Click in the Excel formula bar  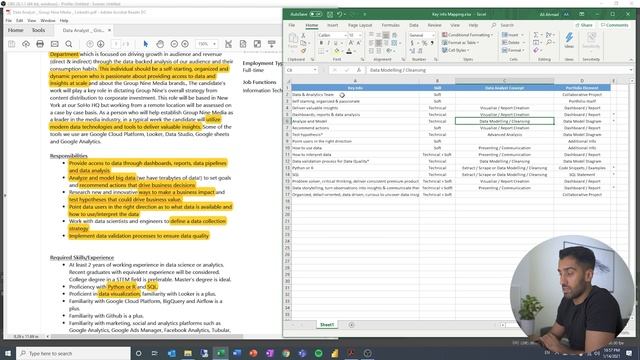coord(498,70)
